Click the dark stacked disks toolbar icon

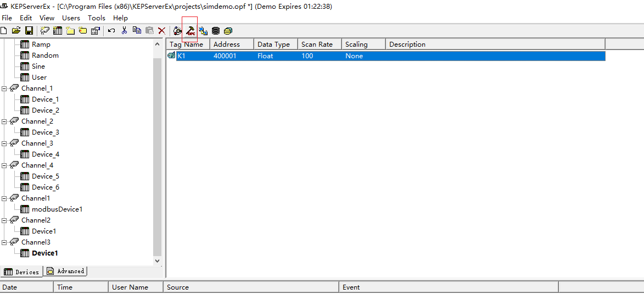point(216,30)
